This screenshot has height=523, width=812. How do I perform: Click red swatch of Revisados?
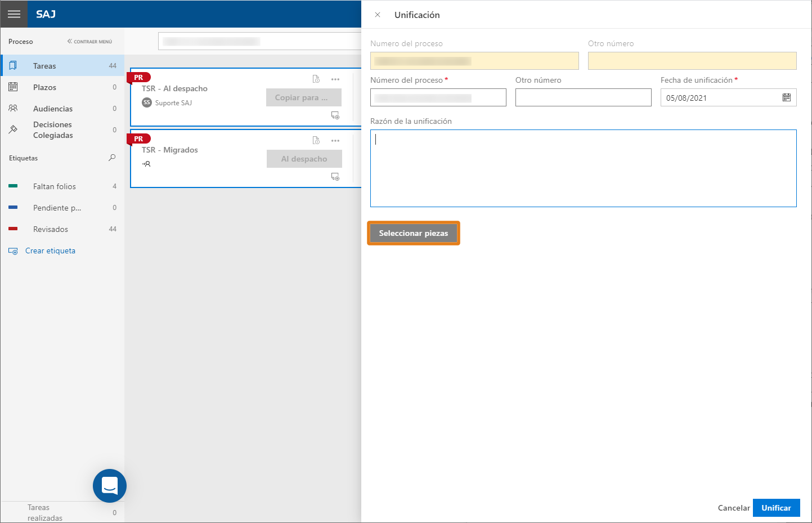point(13,229)
